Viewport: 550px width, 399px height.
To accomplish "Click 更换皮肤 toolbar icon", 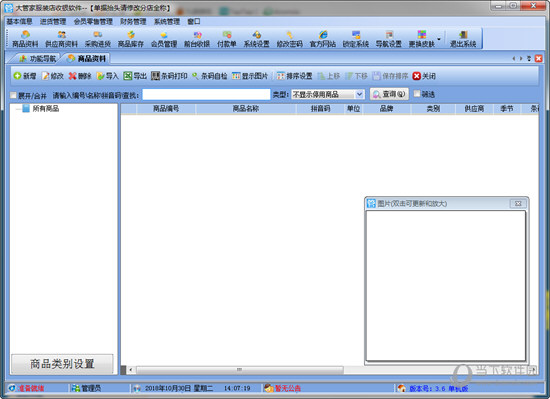I will (422, 39).
